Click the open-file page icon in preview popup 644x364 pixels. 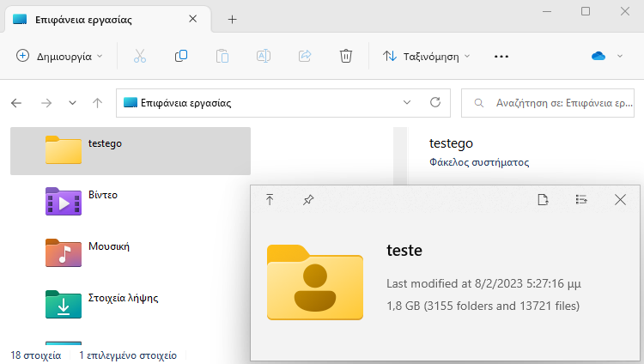click(x=543, y=200)
